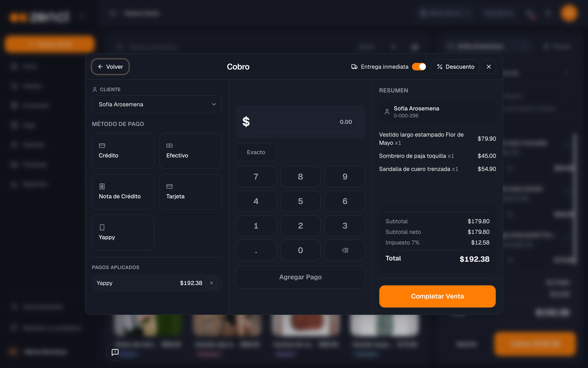This screenshot has width=588, height=368.
Task: Tap keypad digit 5
Action: pyautogui.click(x=300, y=201)
